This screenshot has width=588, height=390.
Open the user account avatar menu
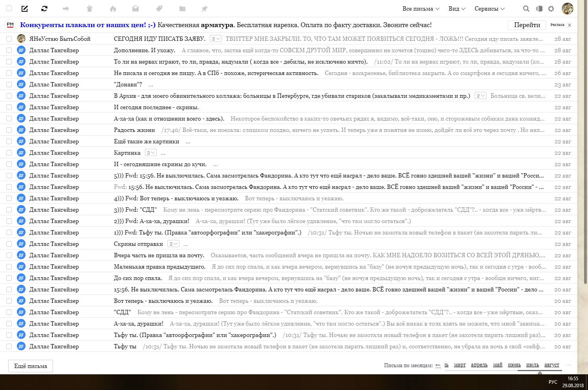568,8
